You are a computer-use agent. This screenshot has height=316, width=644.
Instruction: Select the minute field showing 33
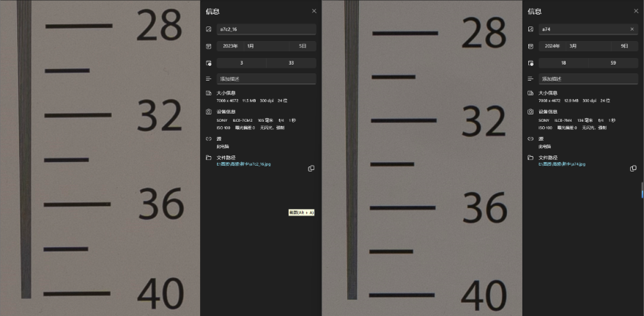(291, 62)
